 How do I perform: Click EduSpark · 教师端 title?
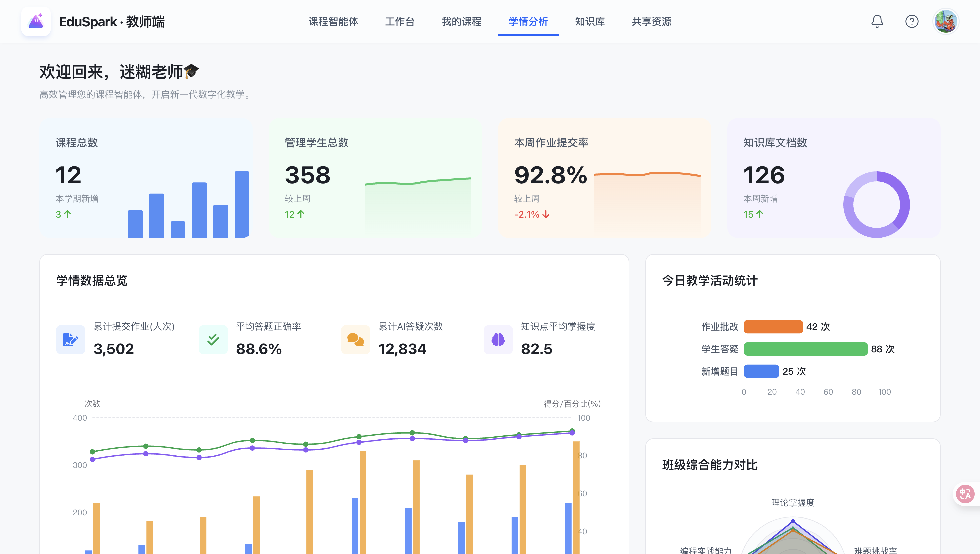pos(112,22)
